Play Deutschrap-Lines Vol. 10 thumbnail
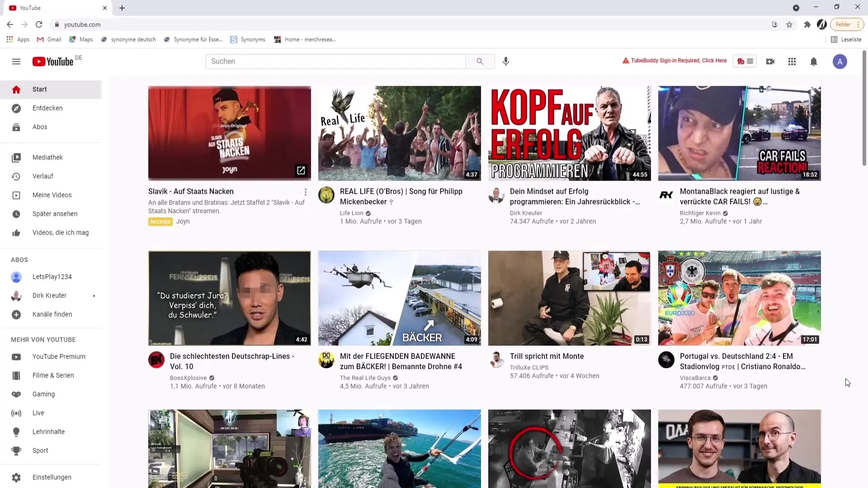Viewport: 868px width, 488px height. pyautogui.click(x=230, y=298)
